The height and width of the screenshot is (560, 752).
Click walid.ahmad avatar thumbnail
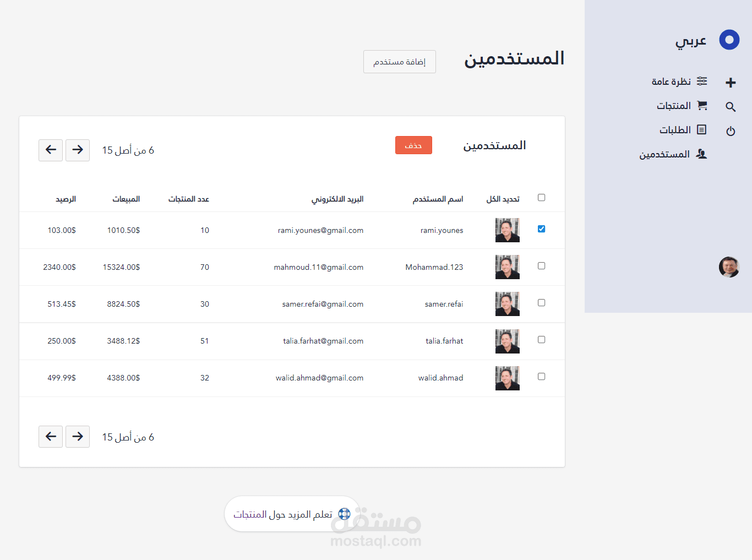pyautogui.click(x=508, y=378)
